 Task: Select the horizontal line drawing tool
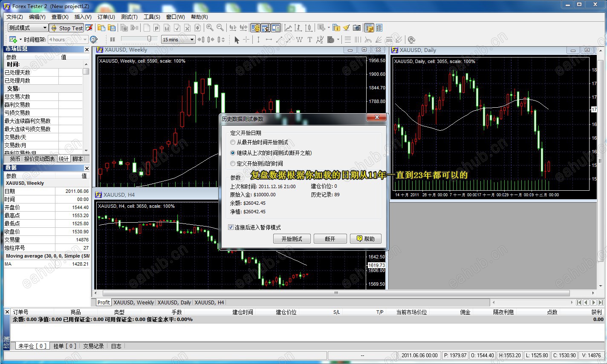coord(269,40)
